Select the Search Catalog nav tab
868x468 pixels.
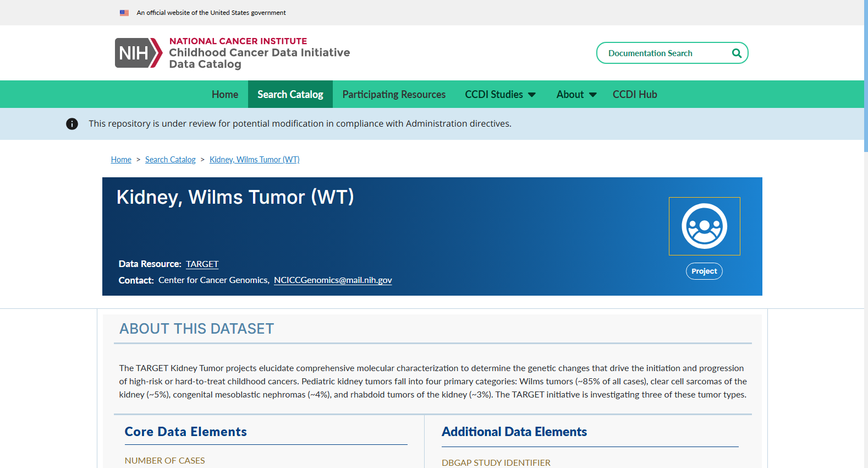290,94
